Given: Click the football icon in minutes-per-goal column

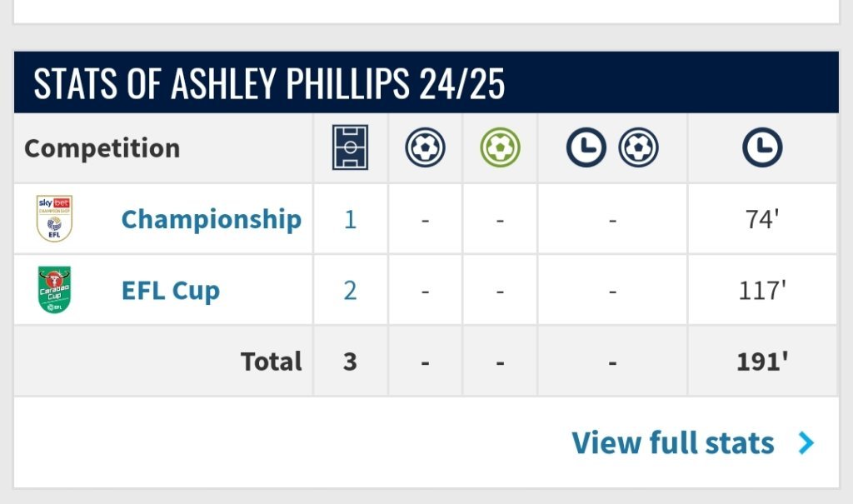Looking at the screenshot, I should pos(638,147).
